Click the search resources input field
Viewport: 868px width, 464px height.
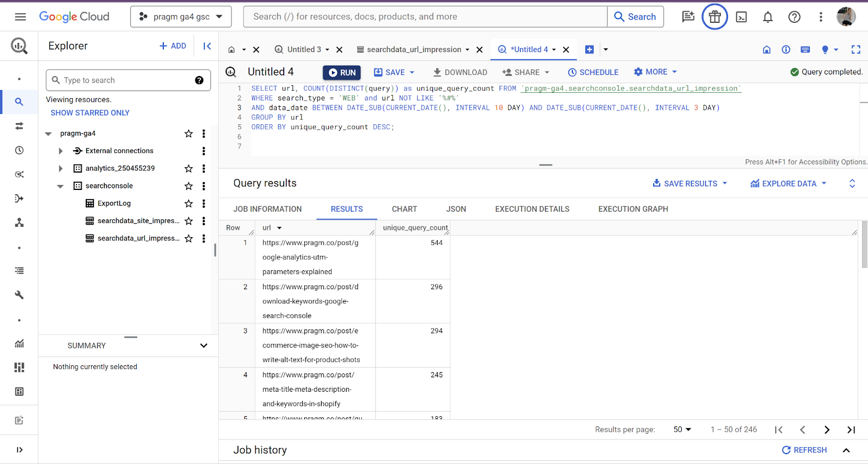[x=128, y=80]
